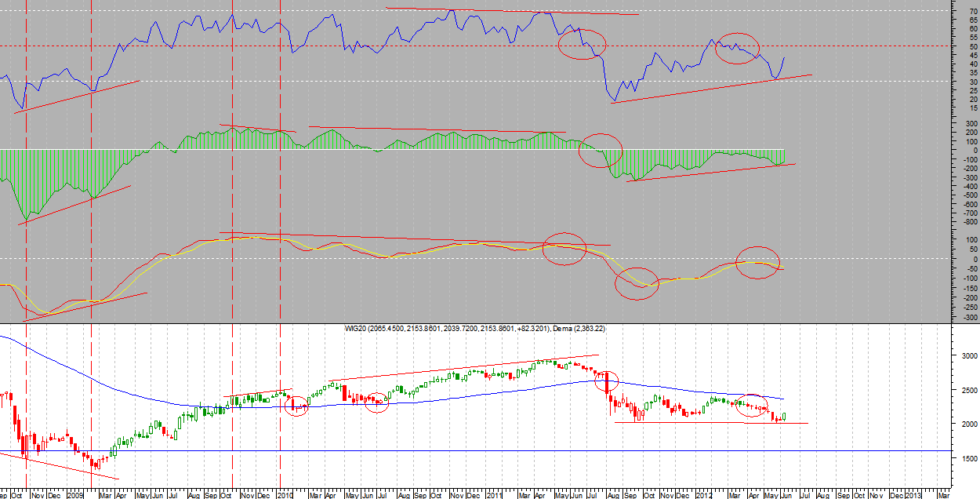Click the 2010 label on the time axis

285,495
